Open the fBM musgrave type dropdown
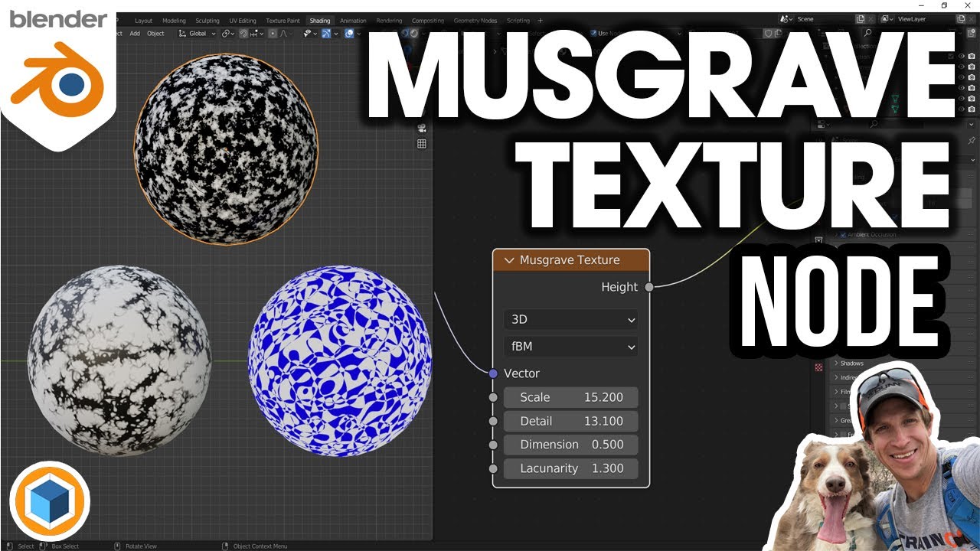Image resolution: width=980 pixels, height=551 pixels. coord(570,347)
